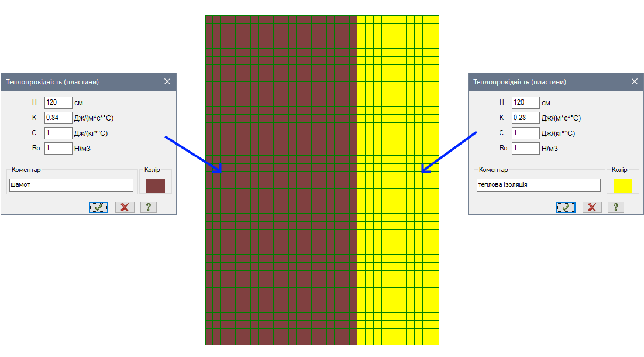Close the left Теплопровідність dialog window

tap(167, 82)
